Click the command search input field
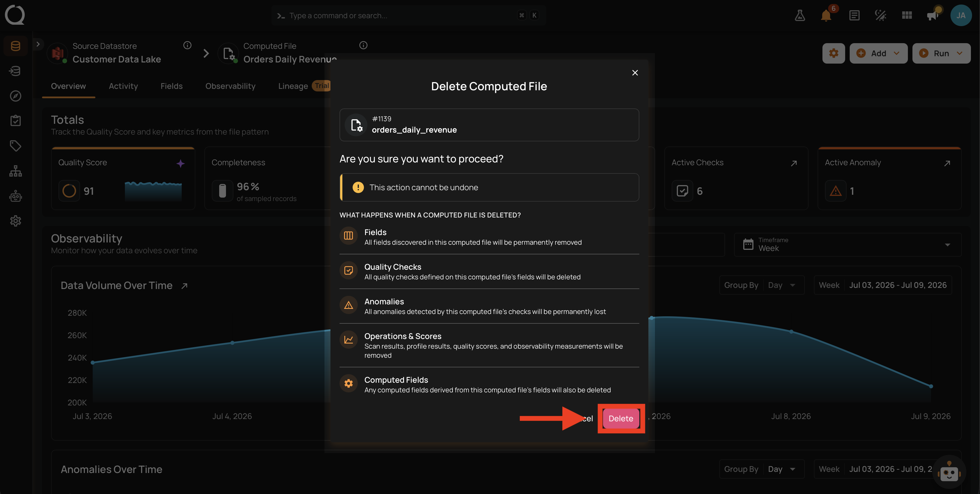Image resolution: width=980 pixels, height=494 pixels. pos(409,15)
